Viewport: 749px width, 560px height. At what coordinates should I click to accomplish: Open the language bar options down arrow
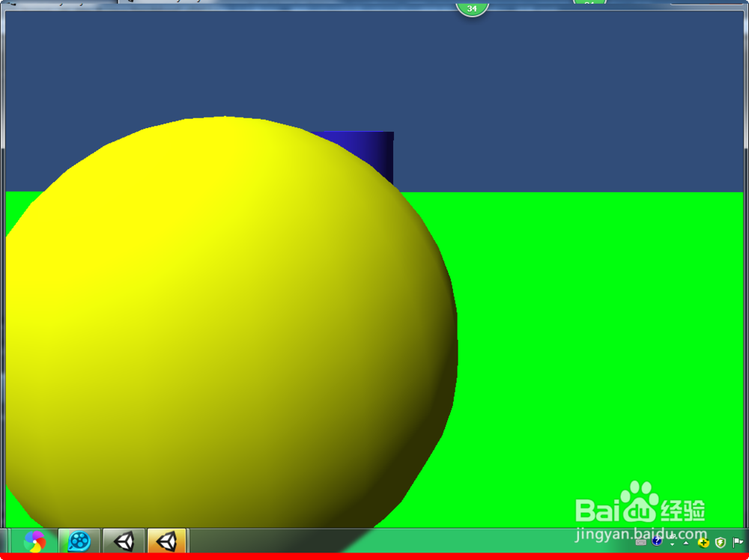(x=672, y=545)
